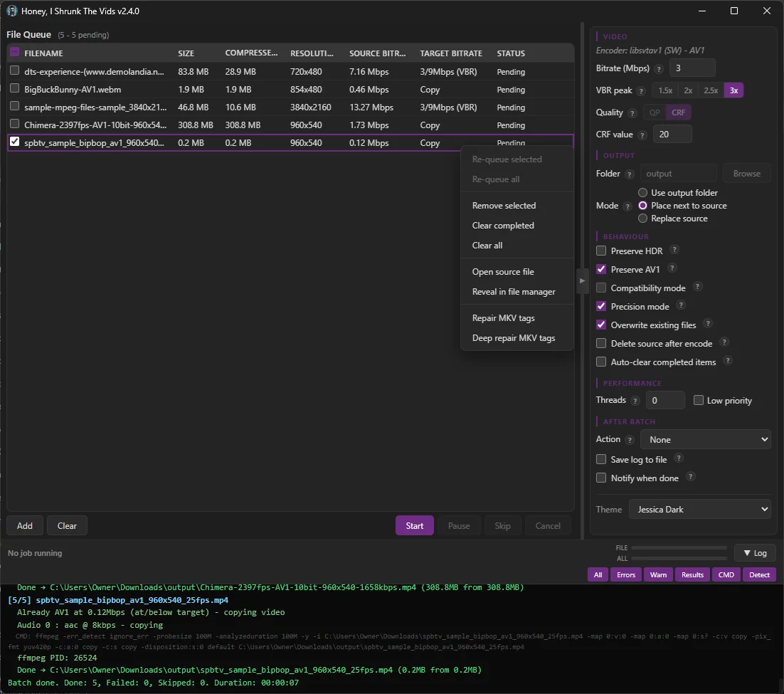Click the help icon beside Overwrite existing files
Image resolution: width=784 pixels, height=694 pixels.
(x=707, y=324)
